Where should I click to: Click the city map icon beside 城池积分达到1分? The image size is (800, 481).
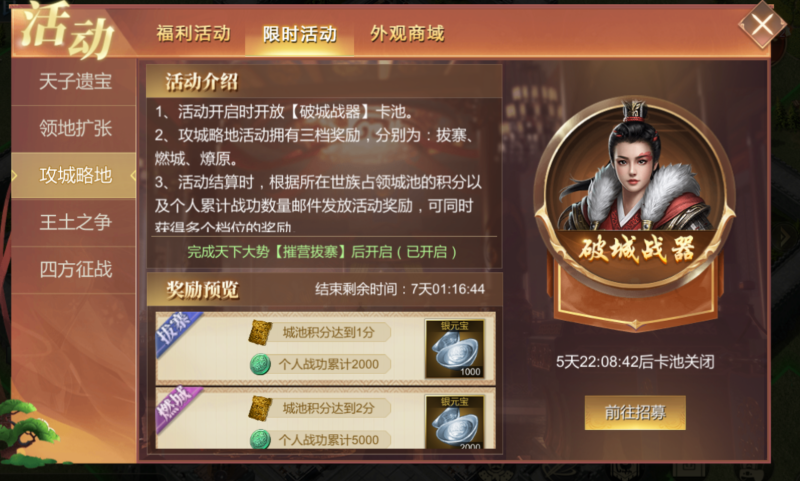(x=260, y=333)
